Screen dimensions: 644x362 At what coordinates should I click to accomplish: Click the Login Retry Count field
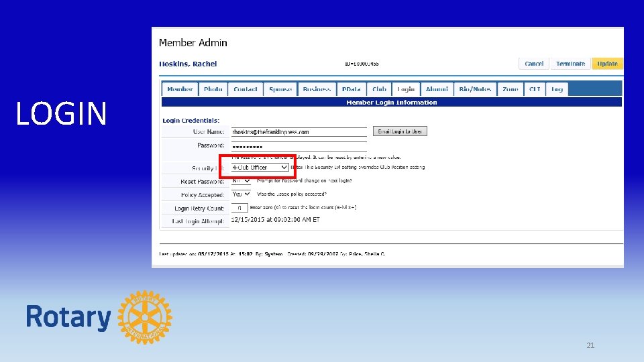tap(239, 208)
